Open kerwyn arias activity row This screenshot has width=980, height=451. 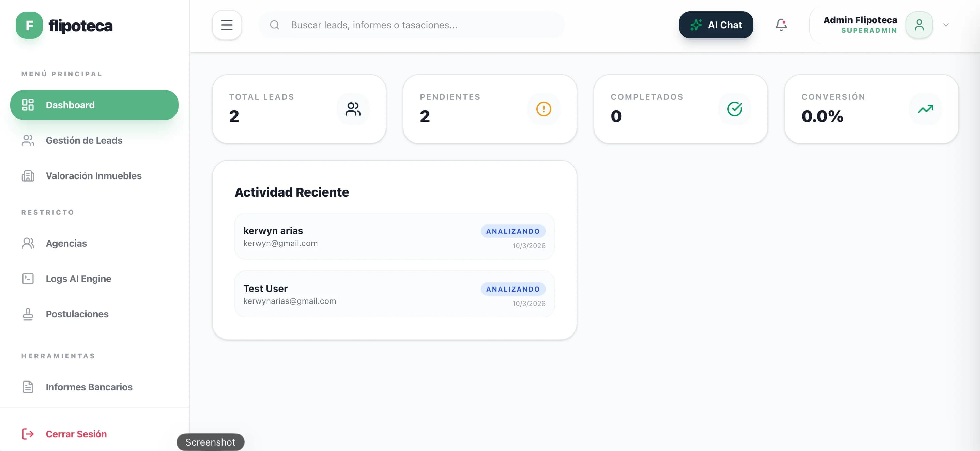(x=395, y=236)
